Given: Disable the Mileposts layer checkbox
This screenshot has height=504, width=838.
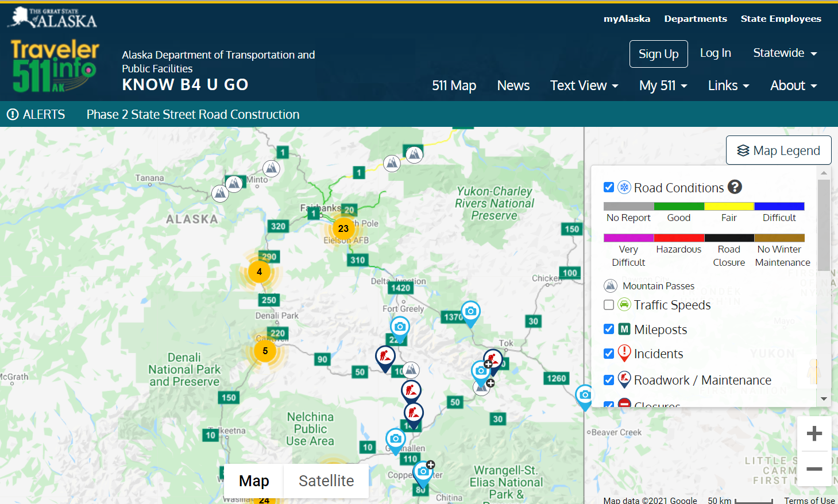Looking at the screenshot, I should tap(609, 329).
